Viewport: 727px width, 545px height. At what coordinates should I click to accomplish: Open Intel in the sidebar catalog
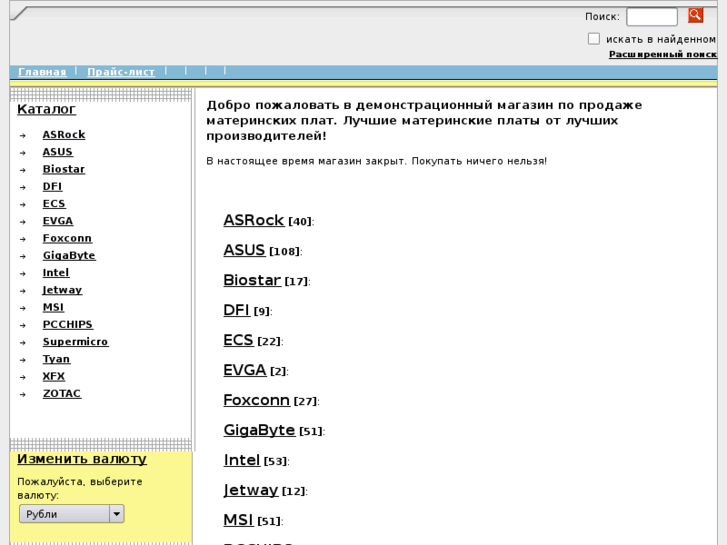(x=56, y=273)
